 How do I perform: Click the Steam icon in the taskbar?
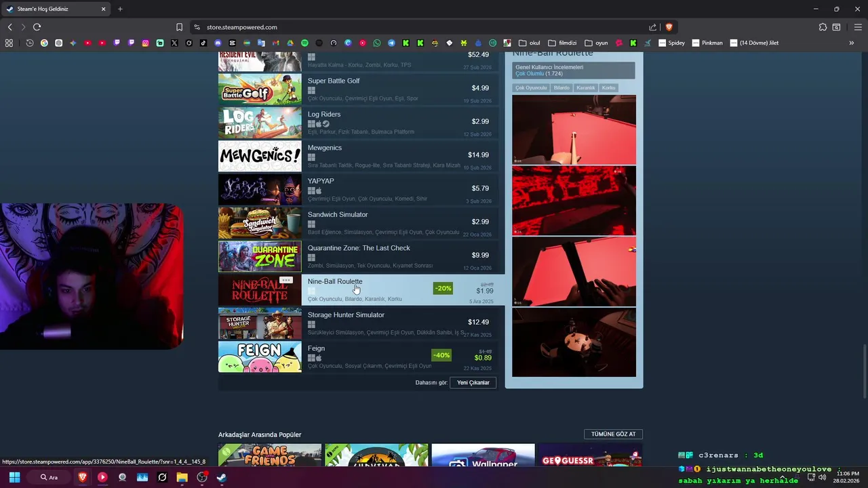pos(221,477)
